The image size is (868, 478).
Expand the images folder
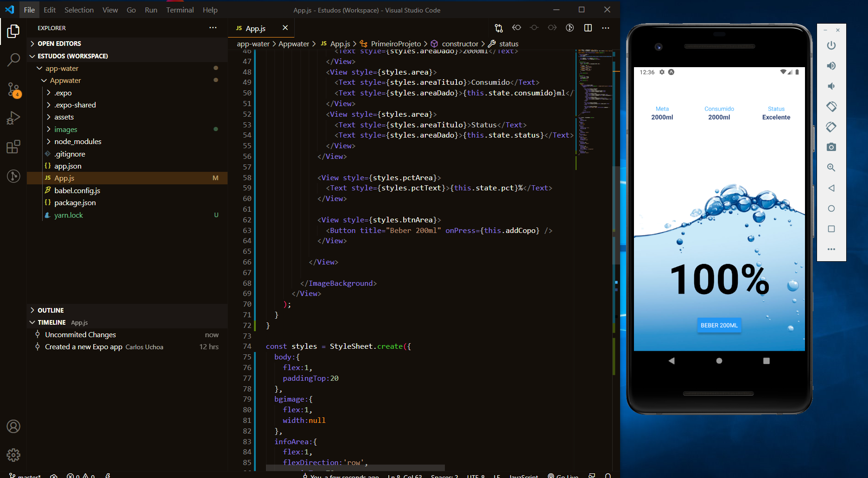127,130
